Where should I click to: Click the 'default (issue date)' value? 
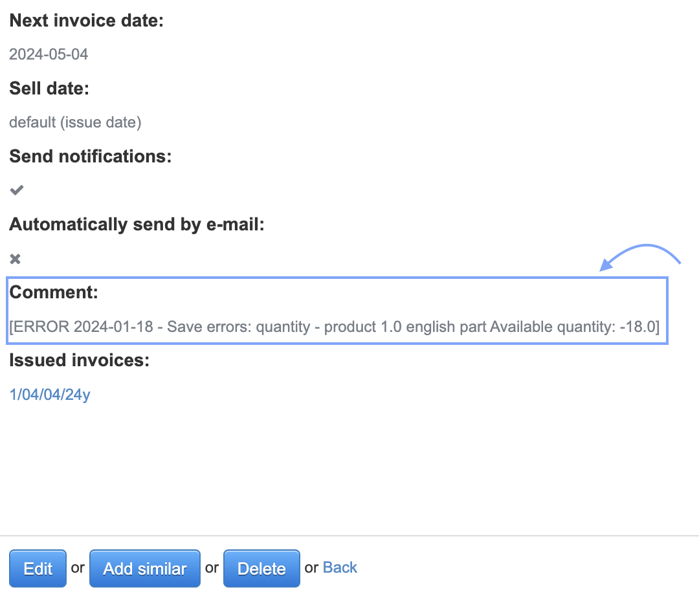(75, 122)
